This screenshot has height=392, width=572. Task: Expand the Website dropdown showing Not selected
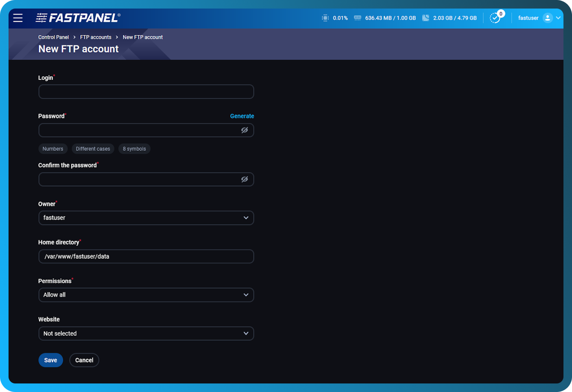click(146, 333)
